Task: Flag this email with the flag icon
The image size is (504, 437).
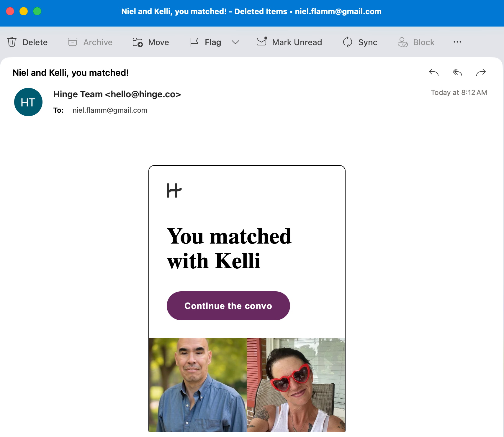Action: pos(194,42)
